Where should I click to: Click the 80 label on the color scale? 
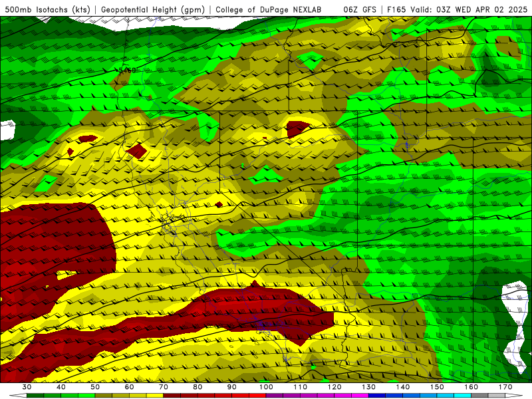[198, 387]
